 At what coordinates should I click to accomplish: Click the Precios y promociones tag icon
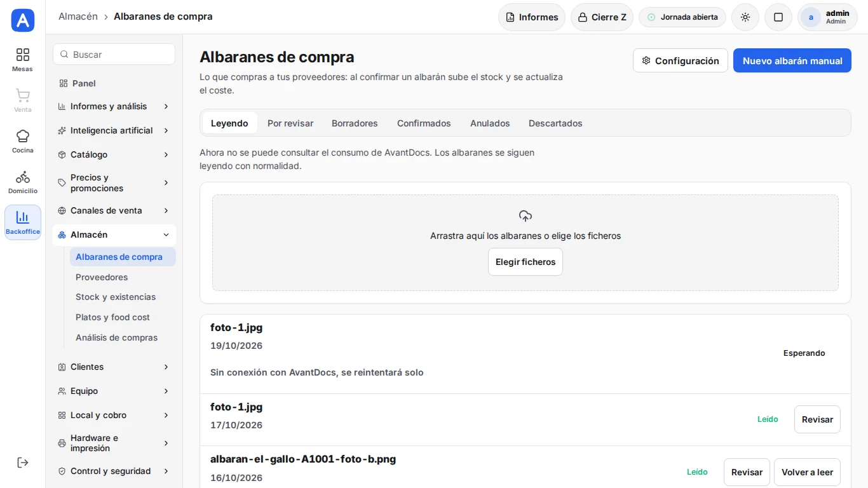click(62, 183)
